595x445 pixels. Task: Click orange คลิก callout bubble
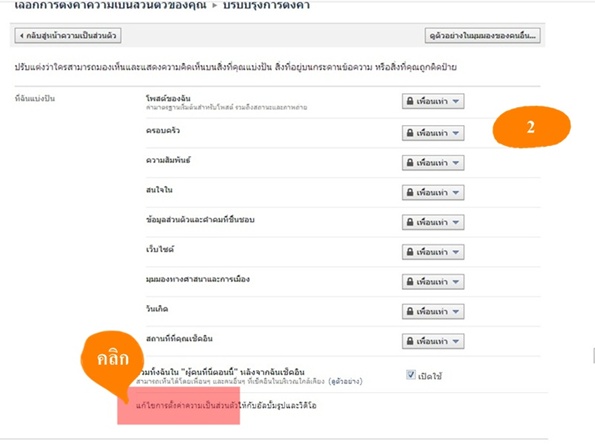pos(112,360)
